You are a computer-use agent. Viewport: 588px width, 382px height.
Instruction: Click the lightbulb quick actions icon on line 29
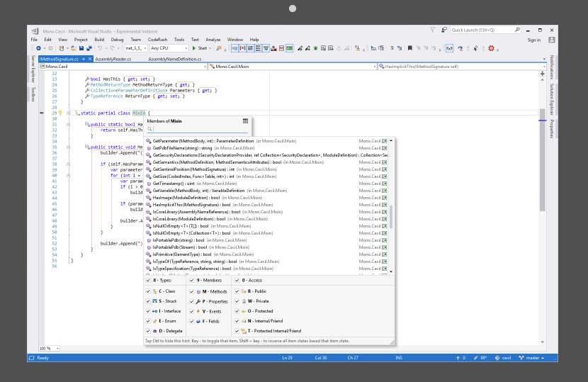coord(60,113)
